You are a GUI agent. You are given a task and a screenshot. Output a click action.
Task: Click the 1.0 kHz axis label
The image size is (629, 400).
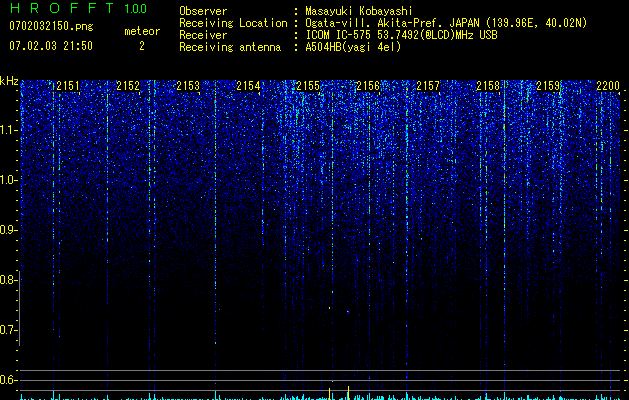pos(8,180)
